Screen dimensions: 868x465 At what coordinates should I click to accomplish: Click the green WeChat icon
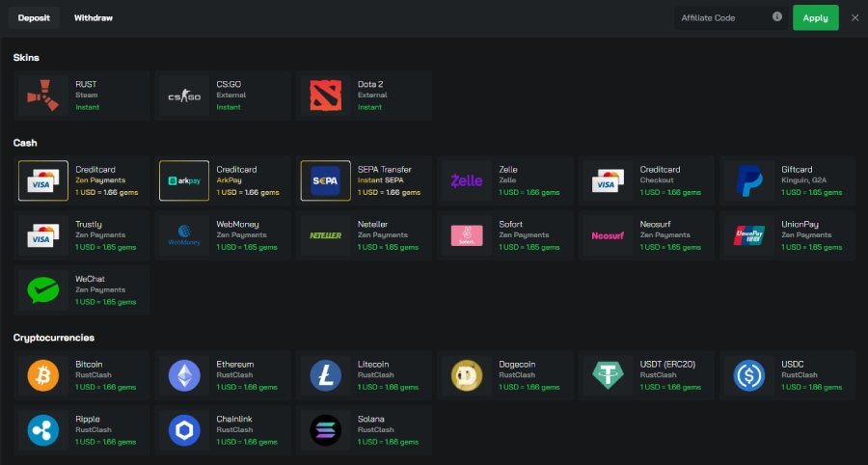point(43,290)
